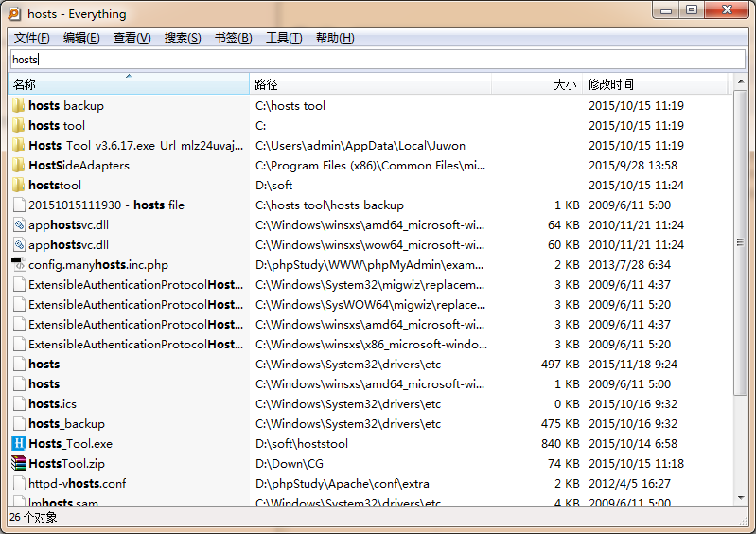Click file icon of ExtensibleAuthenticationProtocolHost in System32\migwiz
The image size is (756, 534).
[19, 285]
